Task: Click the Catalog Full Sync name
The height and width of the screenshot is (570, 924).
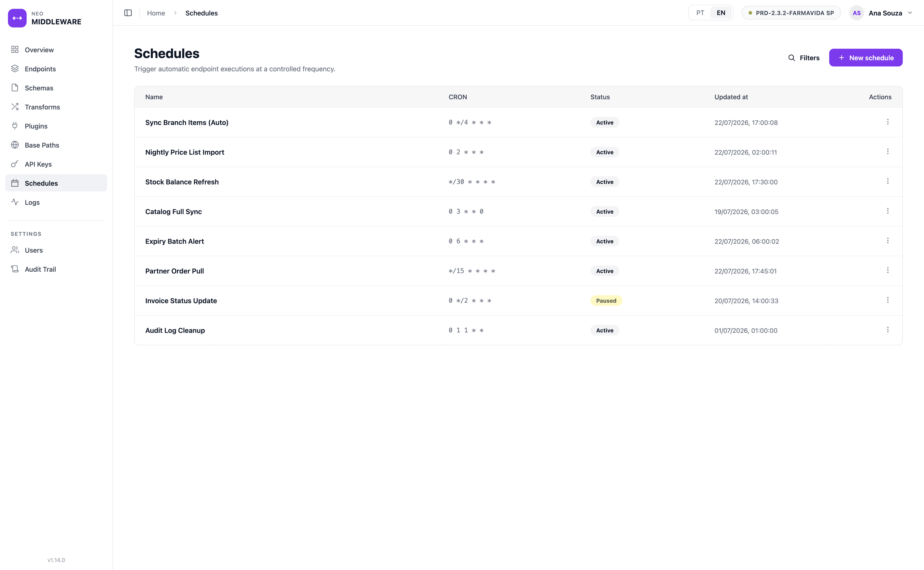Action: 174,211
